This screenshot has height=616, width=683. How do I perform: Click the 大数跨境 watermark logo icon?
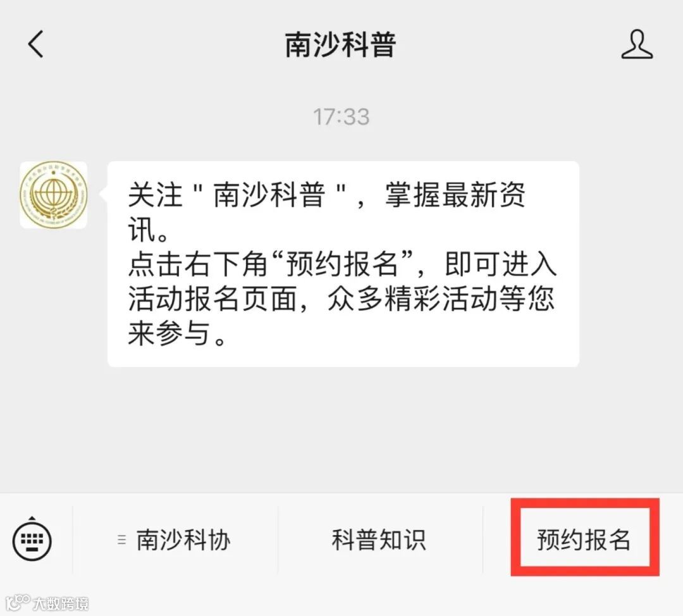coord(18,603)
